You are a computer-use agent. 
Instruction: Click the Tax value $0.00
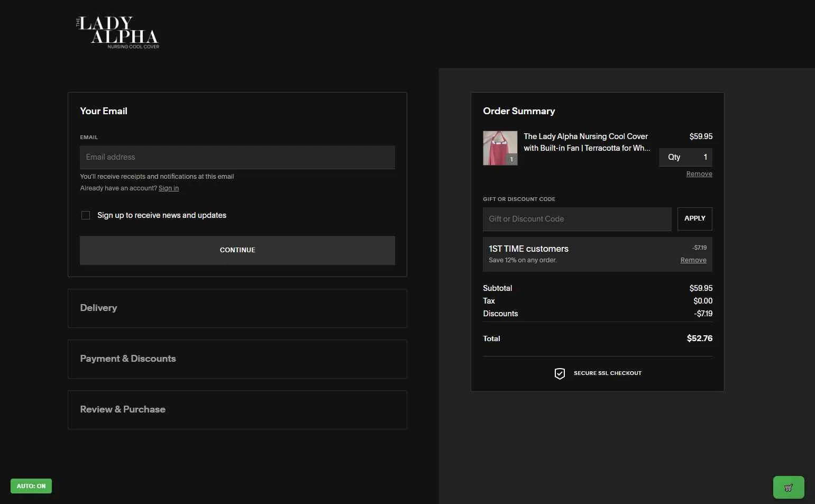[703, 301]
